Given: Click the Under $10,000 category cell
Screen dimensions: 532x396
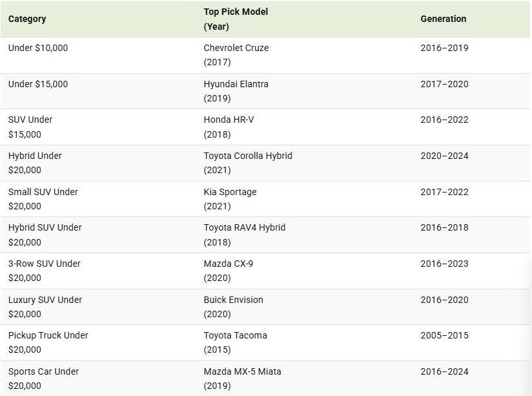Looking at the screenshot, I should pos(38,48).
